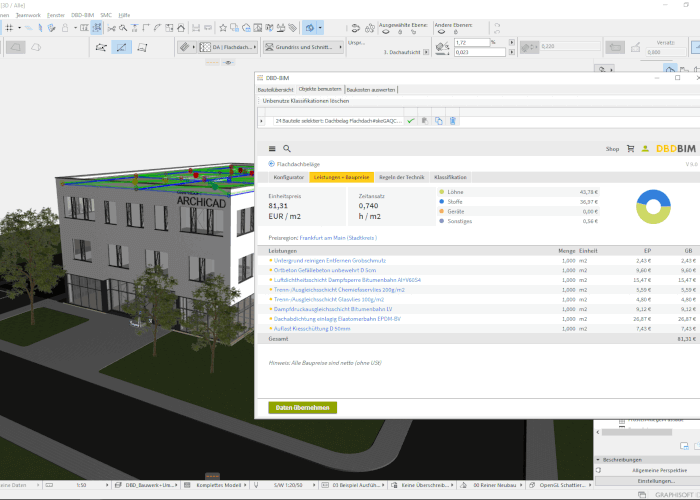The image size is (700, 500).
Task: Switch to Konfigurator tab
Action: point(288,177)
